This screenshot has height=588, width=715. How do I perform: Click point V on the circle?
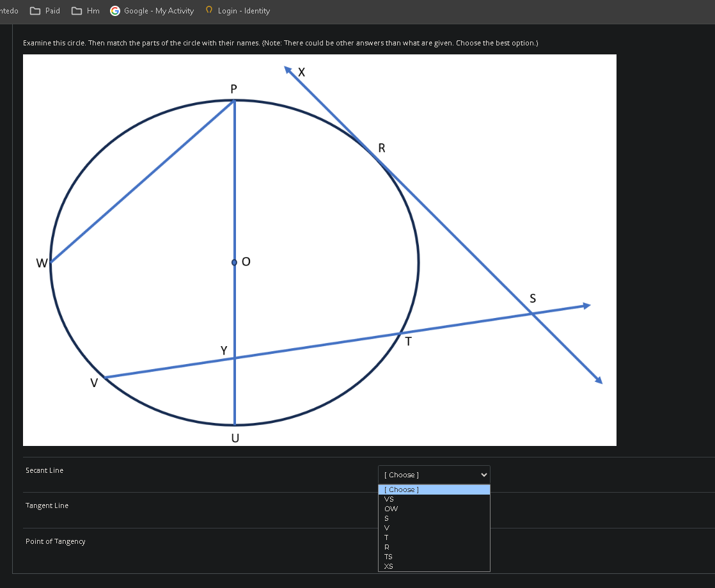(x=104, y=377)
